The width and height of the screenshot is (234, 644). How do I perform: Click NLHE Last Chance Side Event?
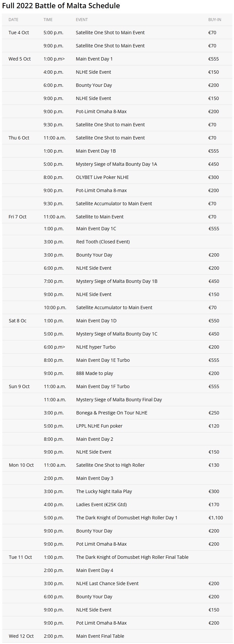(x=107, y=583)
